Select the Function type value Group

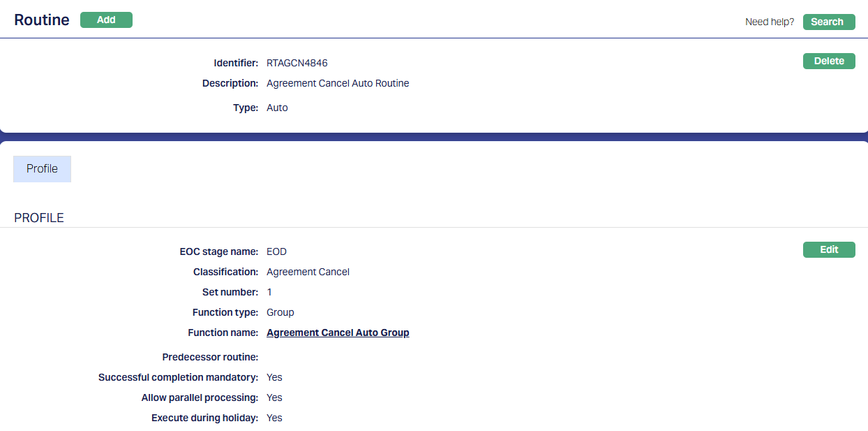point(280,313)
